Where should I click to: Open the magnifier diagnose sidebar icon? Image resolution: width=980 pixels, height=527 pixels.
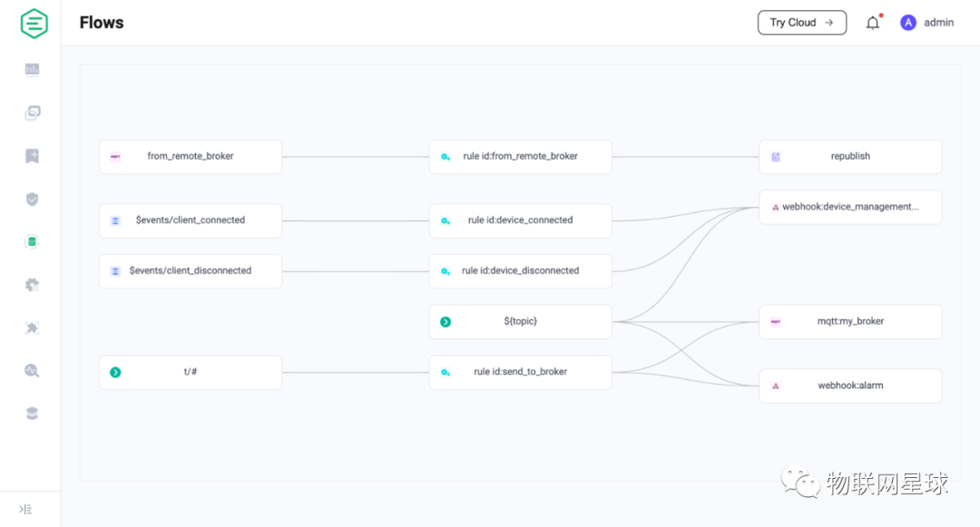33,370
